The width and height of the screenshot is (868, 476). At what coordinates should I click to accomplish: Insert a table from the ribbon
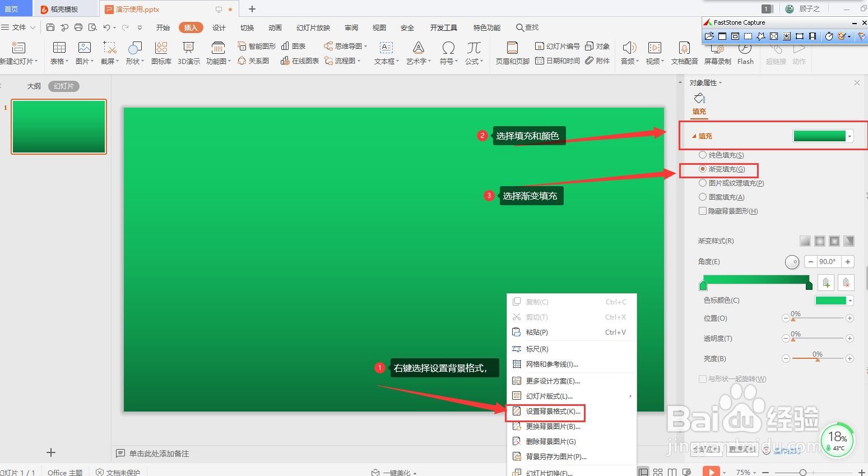pyautogui.click(x=59, y=53)
